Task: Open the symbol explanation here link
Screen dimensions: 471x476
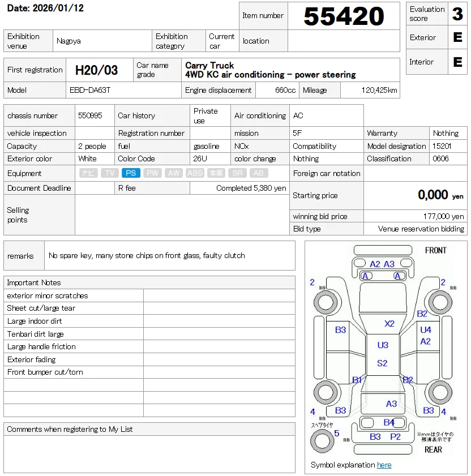Action: pyautogui.click(x=384, y=465)
